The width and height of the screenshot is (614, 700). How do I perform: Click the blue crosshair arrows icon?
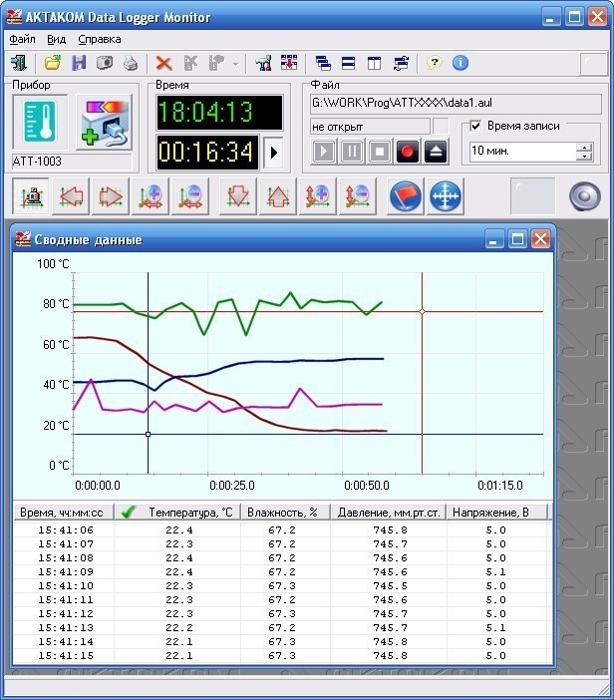446,196
